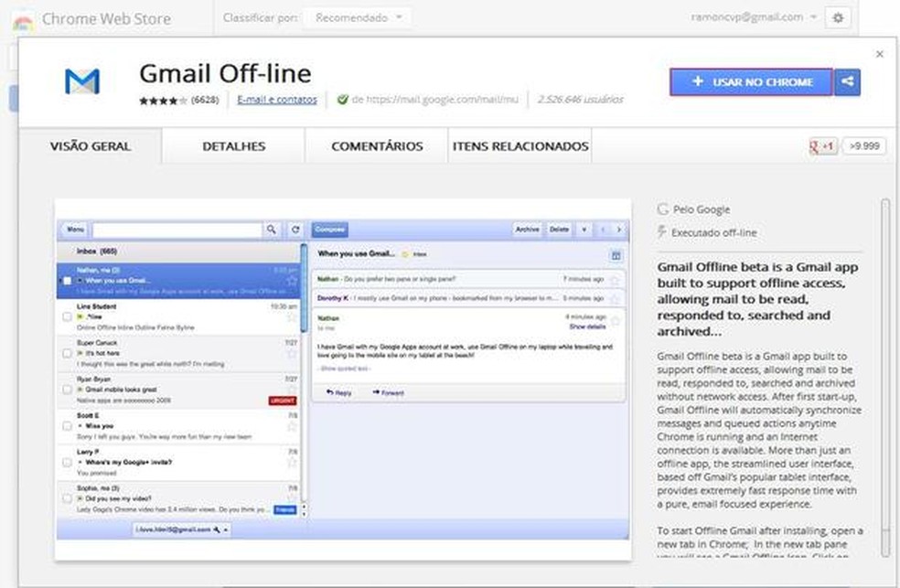Click the Archive button in the preview

pos(527,230)
